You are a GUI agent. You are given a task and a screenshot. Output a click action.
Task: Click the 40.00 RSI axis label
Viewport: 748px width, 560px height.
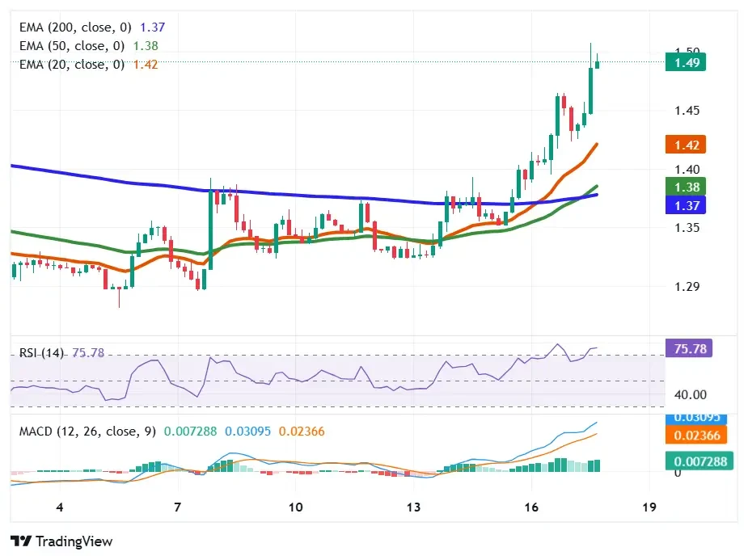691,394
